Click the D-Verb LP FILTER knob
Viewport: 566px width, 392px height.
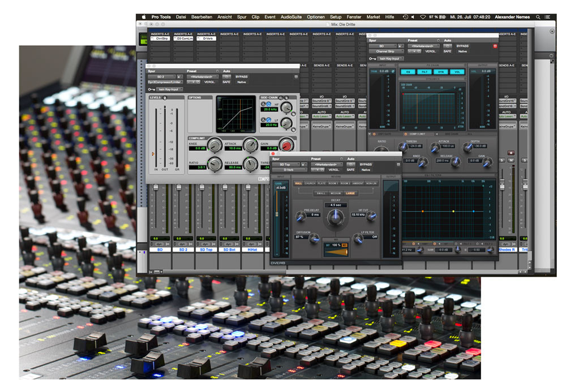tap(358, 238)
